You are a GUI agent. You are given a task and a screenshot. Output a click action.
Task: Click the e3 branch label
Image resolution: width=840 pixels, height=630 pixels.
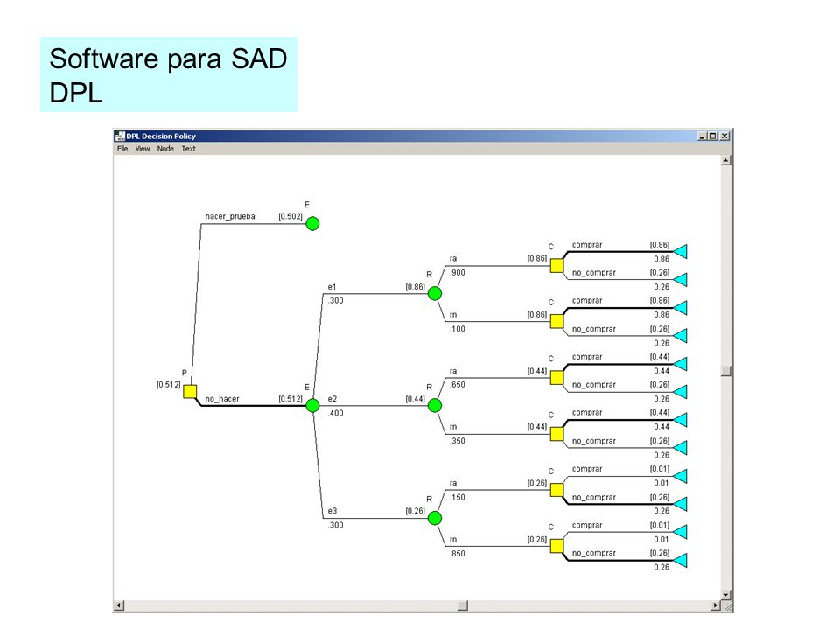point(332,511)
